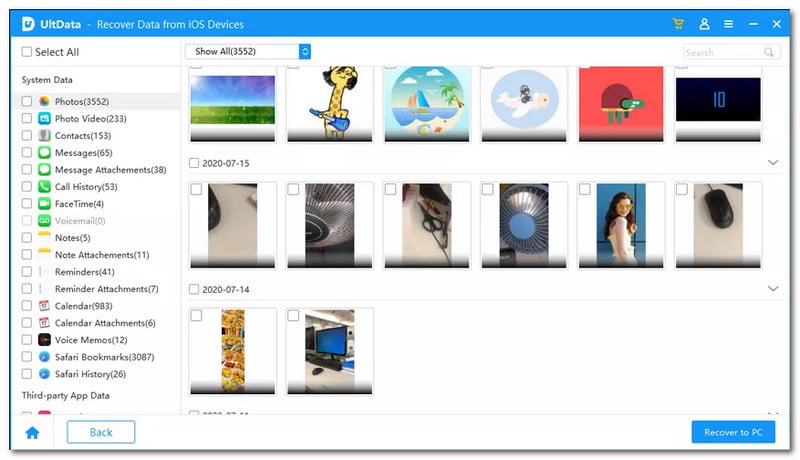Open the hamburger menu icon
800x460 pixels.
[x=729, y=24]
